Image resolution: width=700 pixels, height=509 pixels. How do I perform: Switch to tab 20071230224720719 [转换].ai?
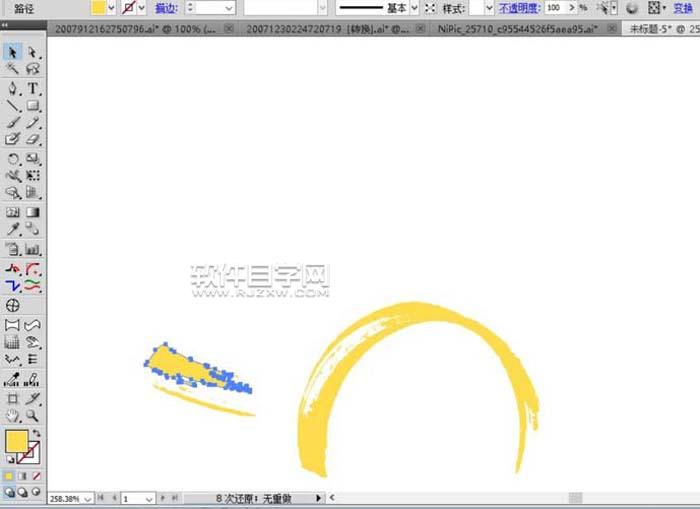click(327, 29)
